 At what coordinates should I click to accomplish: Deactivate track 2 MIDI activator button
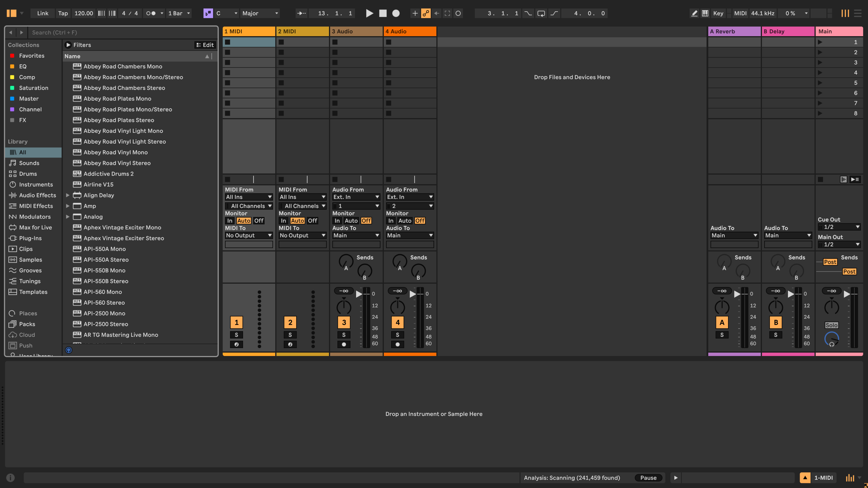290,322
